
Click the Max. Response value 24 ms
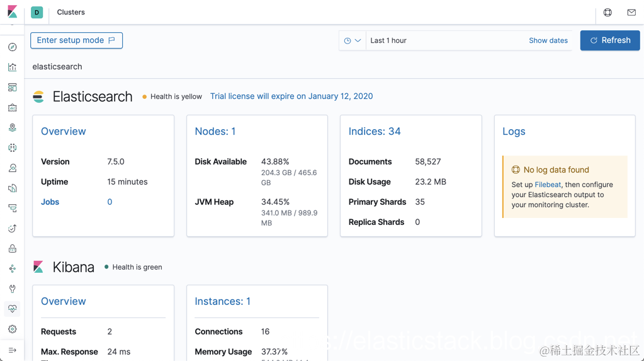[119, 352]
